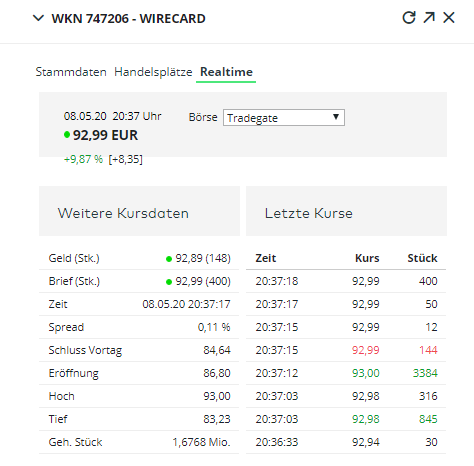Click the 12 Stück volume

pos(431,327)
